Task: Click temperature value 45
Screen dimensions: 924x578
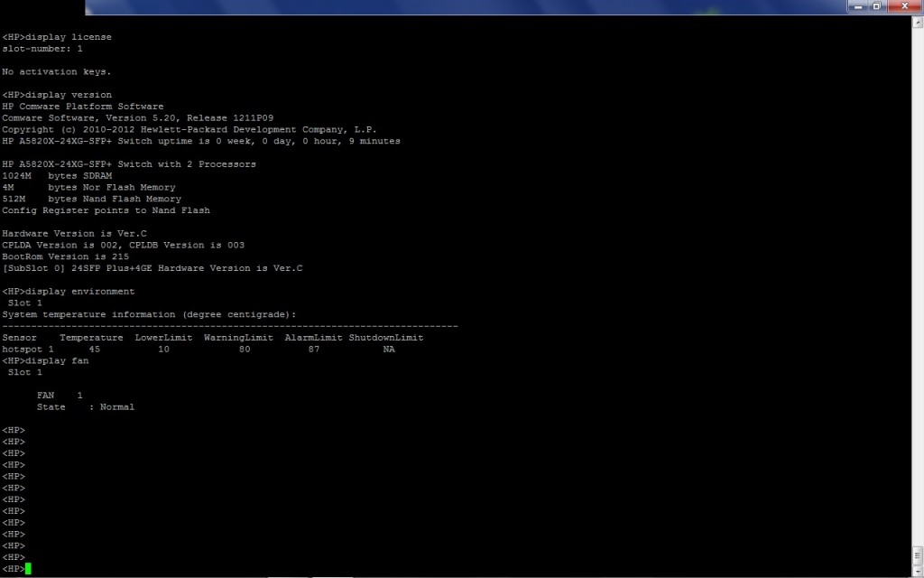Action: click(94, 350)
